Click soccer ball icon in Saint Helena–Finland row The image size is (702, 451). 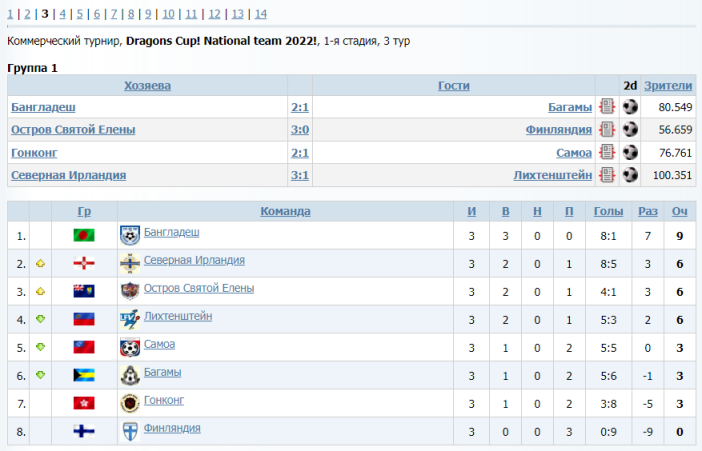pyautogui.click(x=630, y=130)
